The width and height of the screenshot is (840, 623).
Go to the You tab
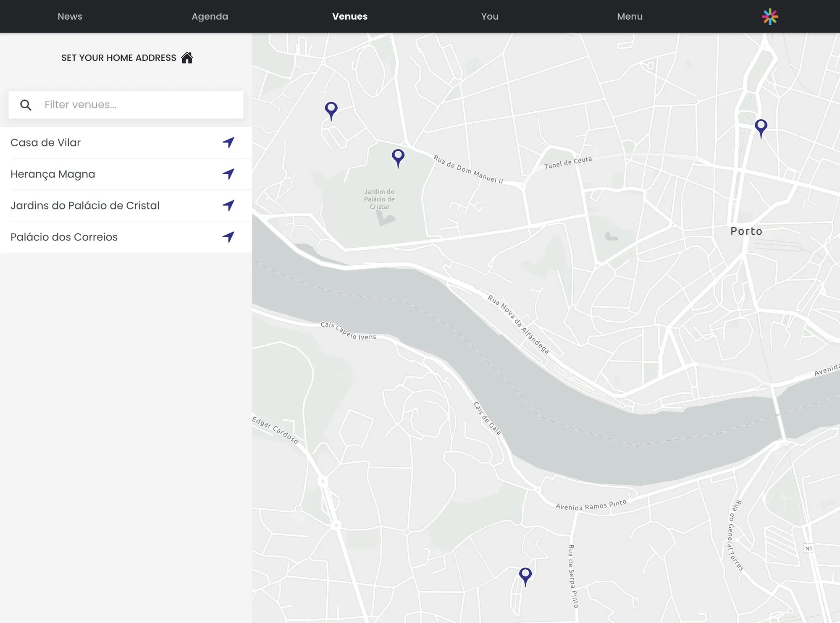(490, 16)
